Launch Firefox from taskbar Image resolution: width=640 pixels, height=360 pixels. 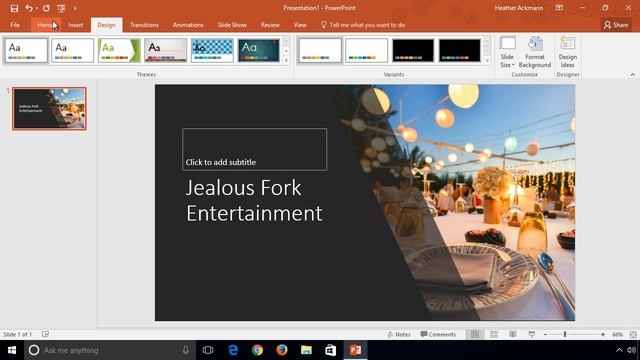(282, 350)
